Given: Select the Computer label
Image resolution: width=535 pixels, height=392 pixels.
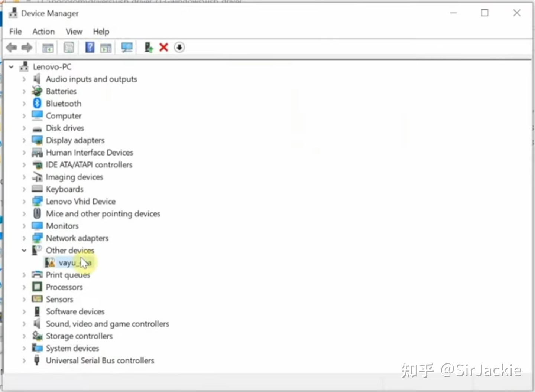Looking at the screenshot, I should coord(64,116).
